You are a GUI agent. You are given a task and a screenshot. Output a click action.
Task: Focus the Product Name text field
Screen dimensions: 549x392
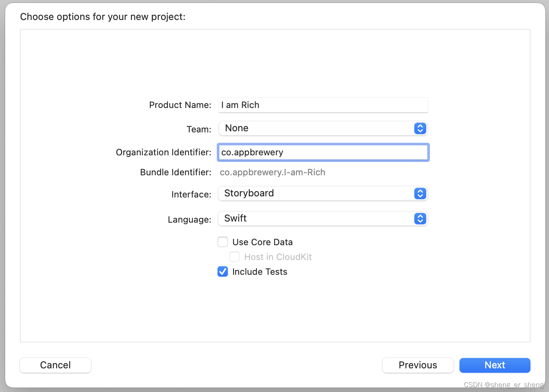323,105
